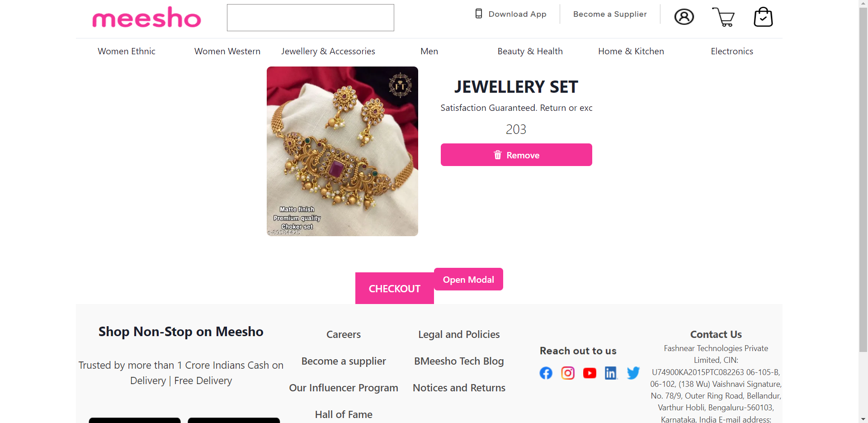Remove the jewellery set from cart
The width and height of the screenshot is (868, 423).
516,155
